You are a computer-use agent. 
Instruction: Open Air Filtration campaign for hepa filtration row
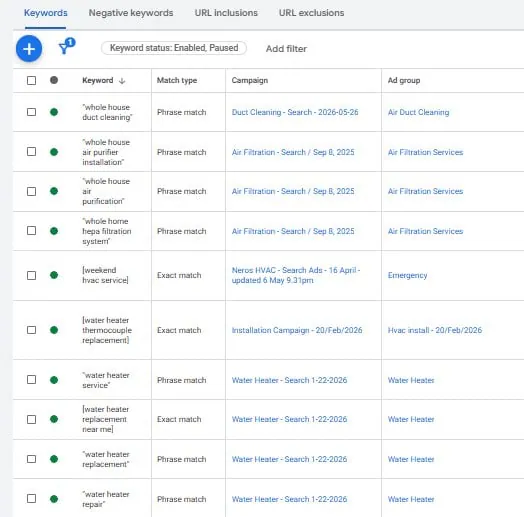pyautogui.click(x=293, y=231)
